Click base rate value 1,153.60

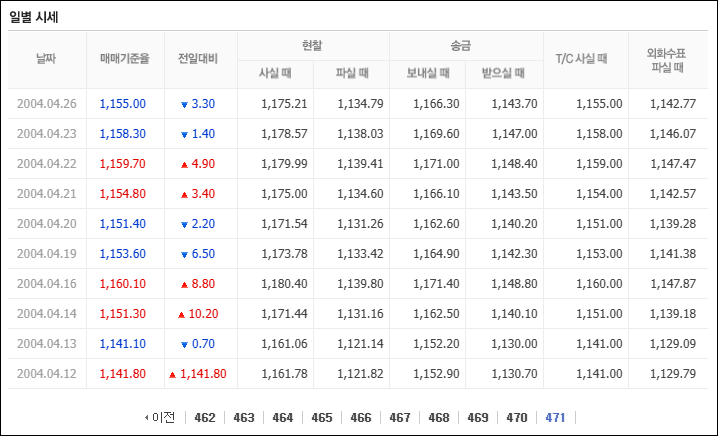coord(123,254)
